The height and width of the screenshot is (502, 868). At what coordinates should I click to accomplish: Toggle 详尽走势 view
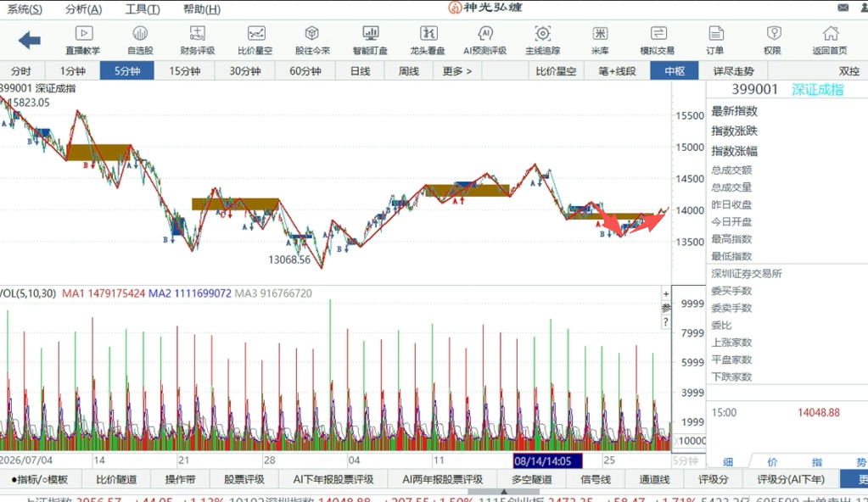click(733, 71)
